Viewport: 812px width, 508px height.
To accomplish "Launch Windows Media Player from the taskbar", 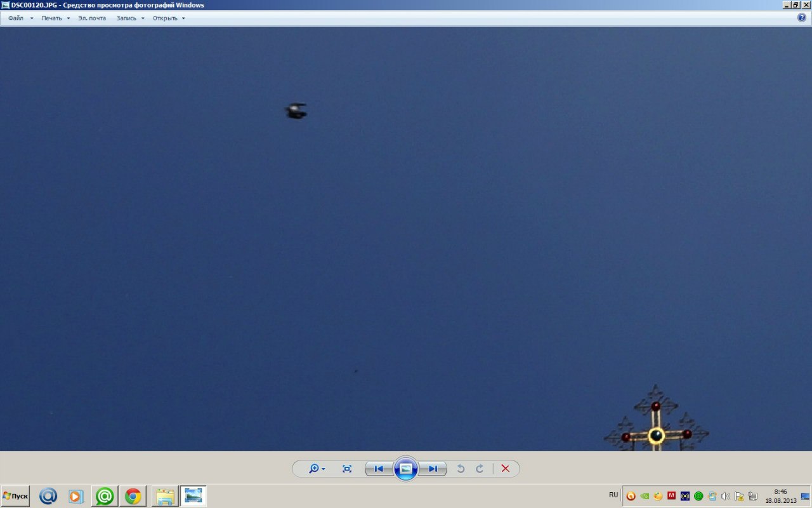I will 76,496.
